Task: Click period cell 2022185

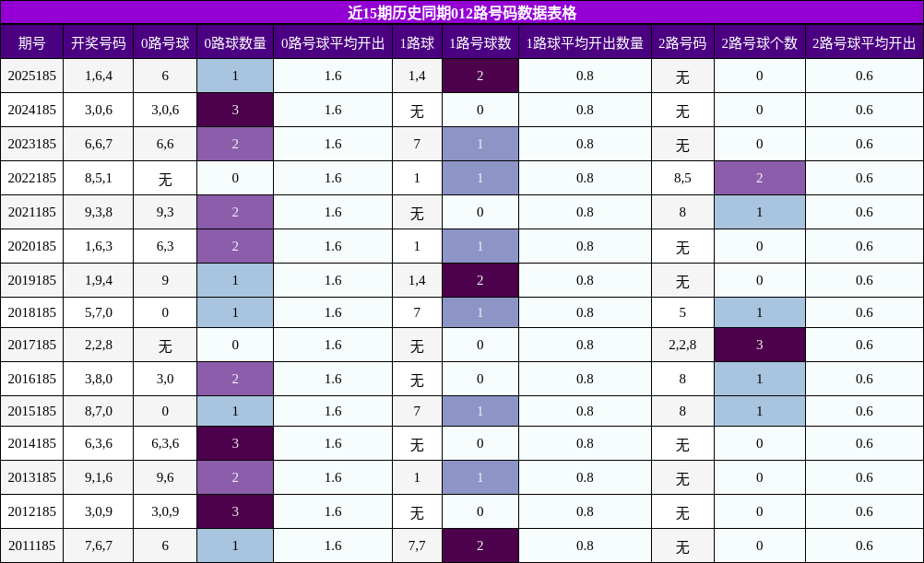Action: point(32,178)
